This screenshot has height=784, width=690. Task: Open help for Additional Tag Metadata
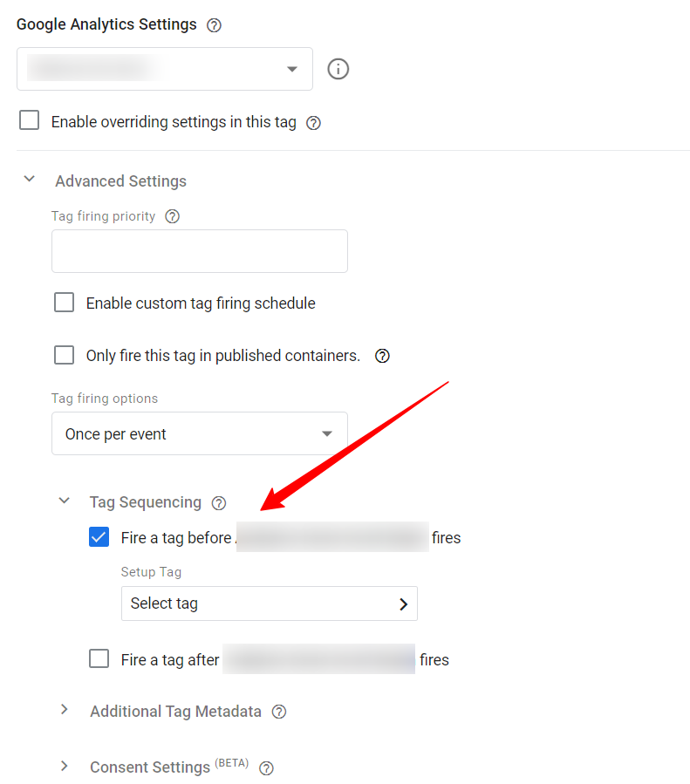pyautogui.click(x=279, y=712)
